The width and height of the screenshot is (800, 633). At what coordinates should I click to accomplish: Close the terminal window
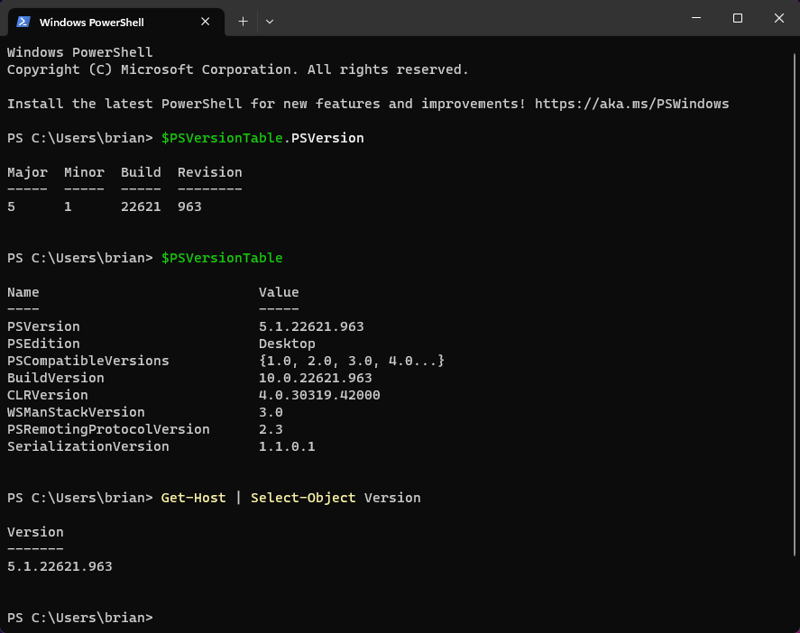pyautogui.click(x=779, y=18)
